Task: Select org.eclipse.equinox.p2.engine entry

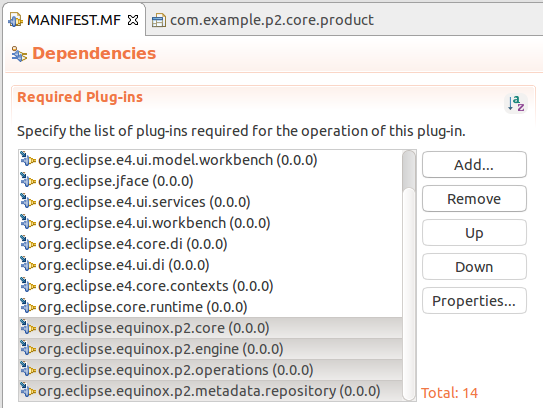Action: 211,349
